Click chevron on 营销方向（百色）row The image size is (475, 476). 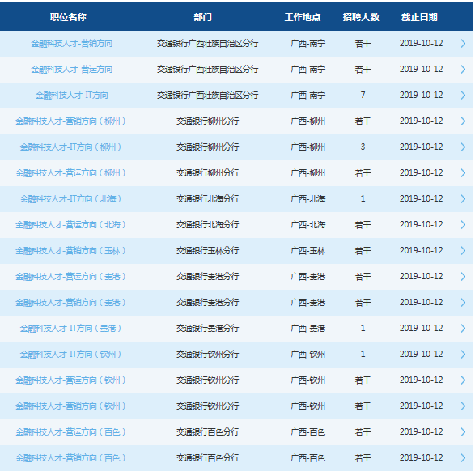point(463,458)
